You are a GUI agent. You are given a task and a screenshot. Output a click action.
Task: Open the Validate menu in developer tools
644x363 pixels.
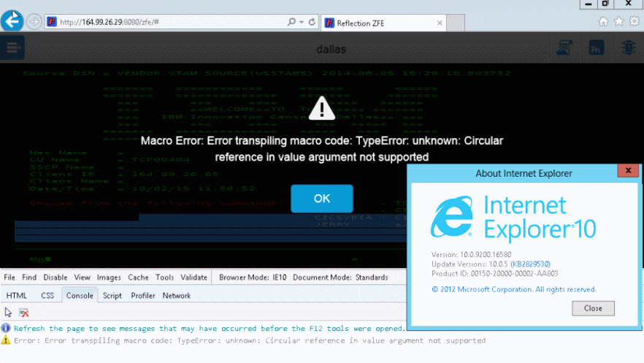pos(194,278)
